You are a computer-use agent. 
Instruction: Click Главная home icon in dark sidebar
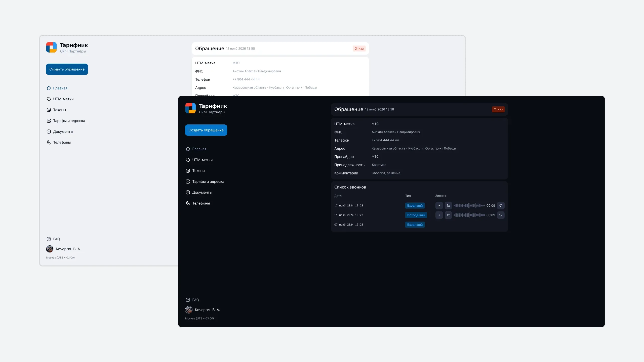point(188,149)
